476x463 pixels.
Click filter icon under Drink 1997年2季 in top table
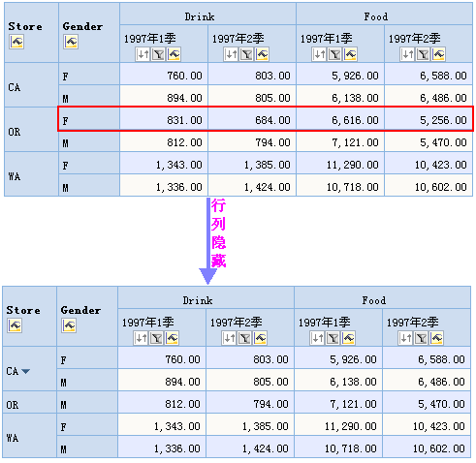point(246,54)
